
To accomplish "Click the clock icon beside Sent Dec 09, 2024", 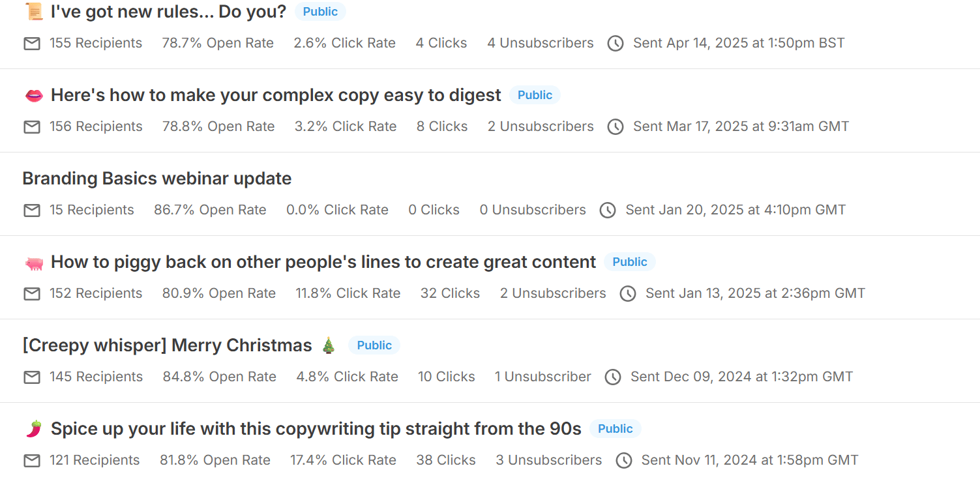I will tap(613, 377).
